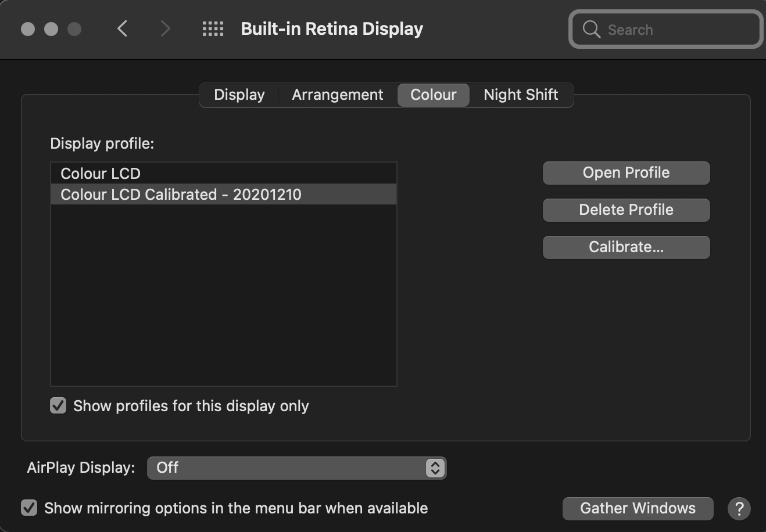Open the Night Shift tab
This screenshot has width=766, height=532.
(521, 95)
